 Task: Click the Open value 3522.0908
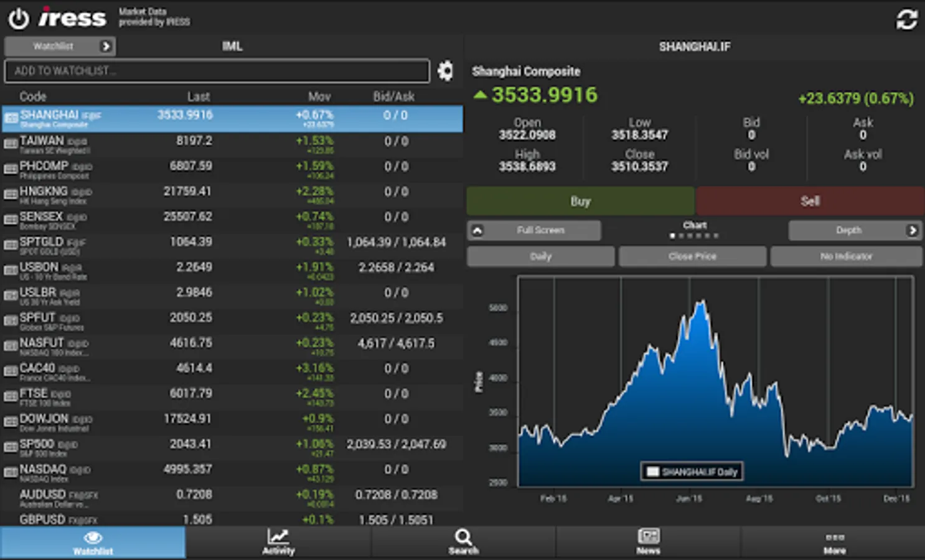pos(527,135)
